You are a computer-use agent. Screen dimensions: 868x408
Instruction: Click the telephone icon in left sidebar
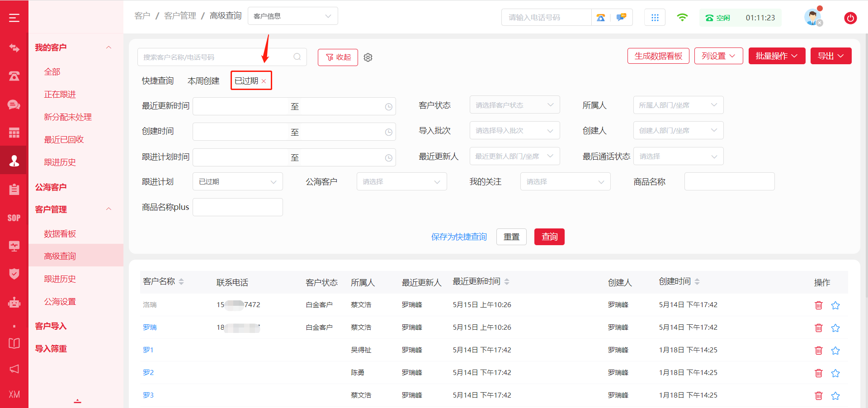click(x=14, y=76)
